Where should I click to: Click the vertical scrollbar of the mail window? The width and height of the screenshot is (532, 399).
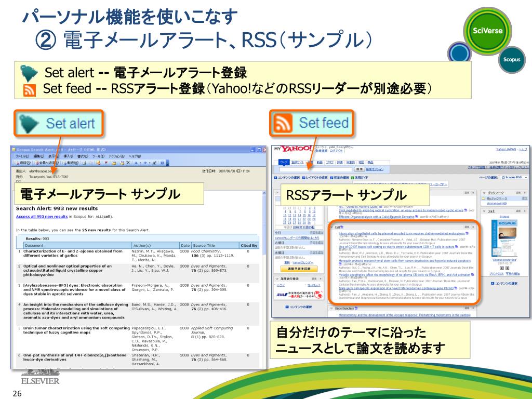[264, 278]
